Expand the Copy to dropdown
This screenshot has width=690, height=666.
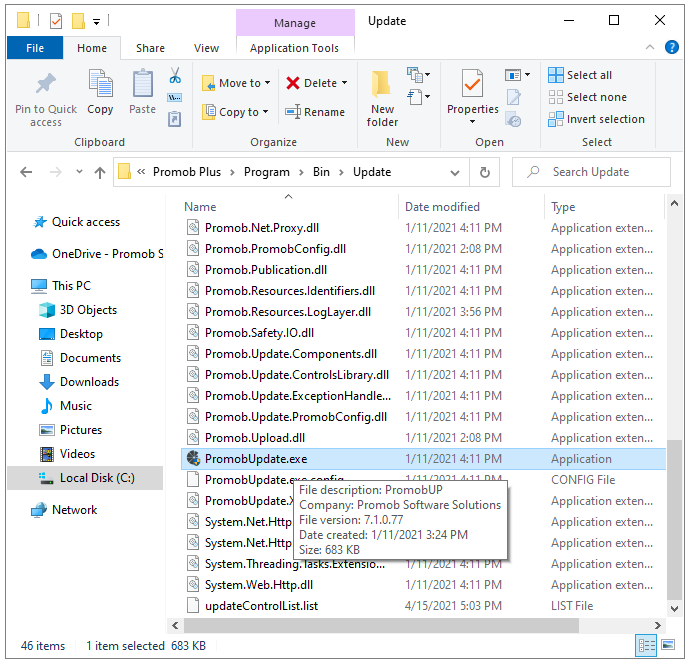tap(265, 112)
